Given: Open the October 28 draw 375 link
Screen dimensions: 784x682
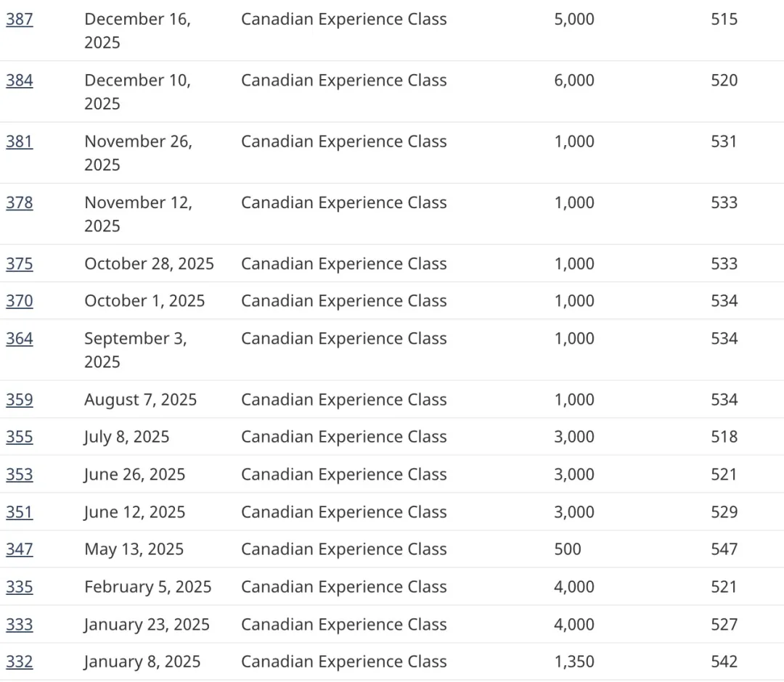Looking at the screenshot, I should [x=20, y=263].
